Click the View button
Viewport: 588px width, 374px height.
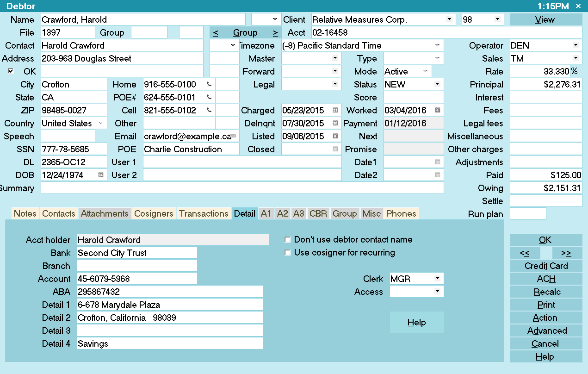point(546,19)
